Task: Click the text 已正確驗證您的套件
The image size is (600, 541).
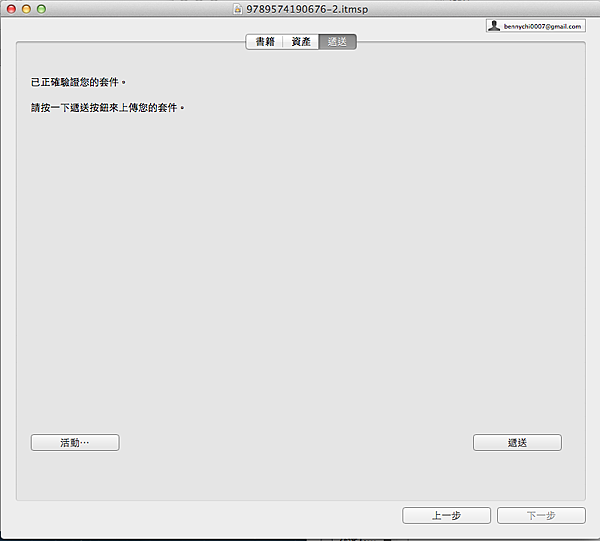Action: 78,82
